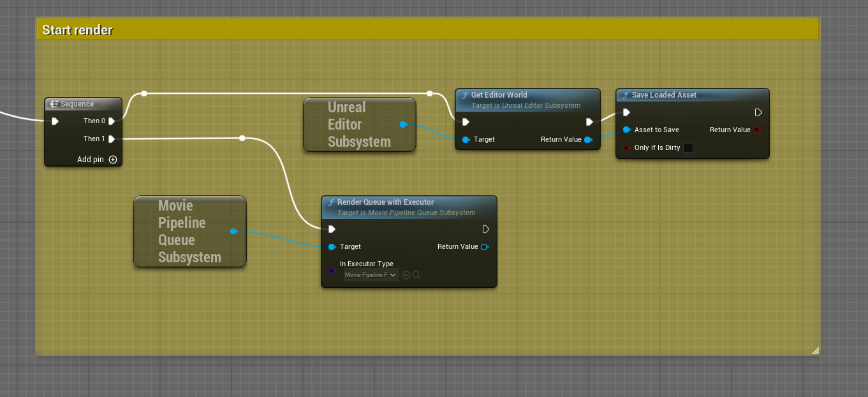Click the first reroute node on Then 0 wire
This screenshot has width=868, height=397.
[x=144, y=93]
